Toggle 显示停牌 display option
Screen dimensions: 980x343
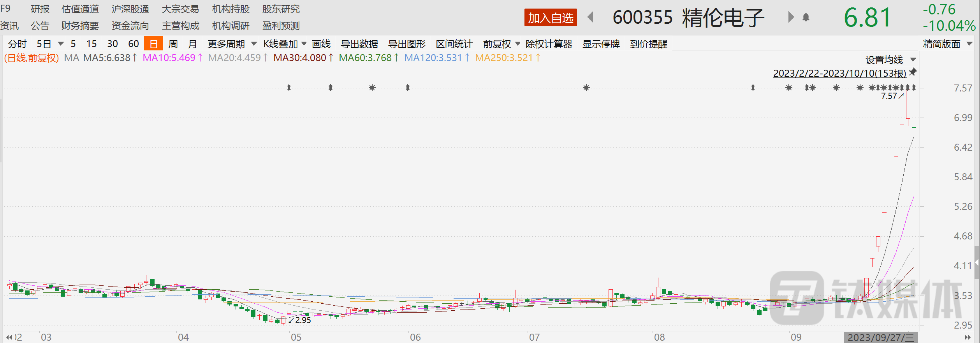click(x=601, y=44)
